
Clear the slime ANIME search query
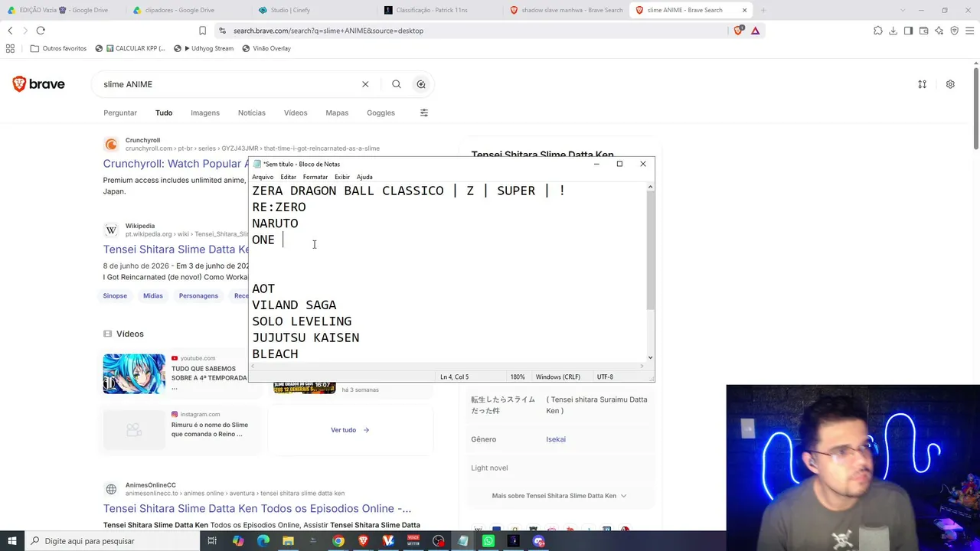(x=365, y=84)
